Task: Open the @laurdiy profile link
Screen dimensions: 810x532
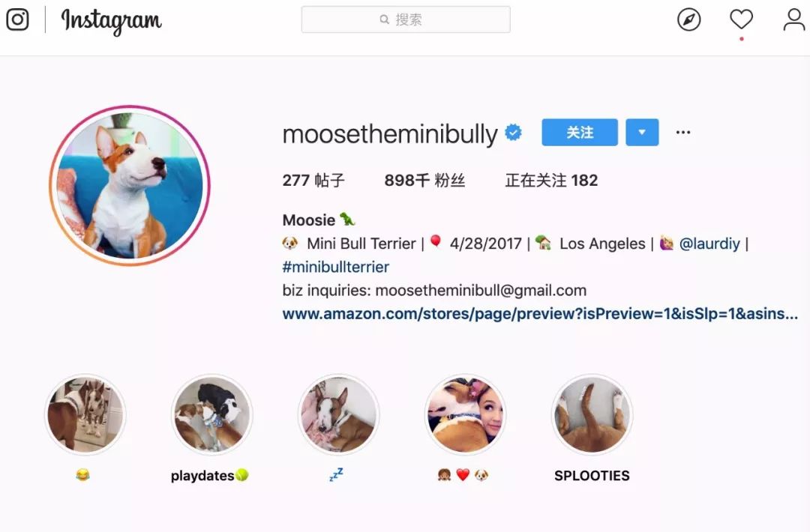Action: 709,244
